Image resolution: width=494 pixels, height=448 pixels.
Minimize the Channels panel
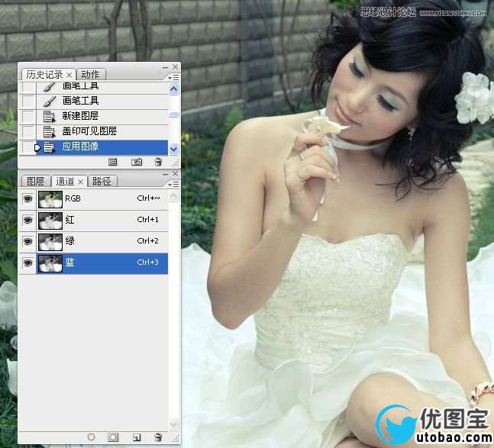(165, 174)
